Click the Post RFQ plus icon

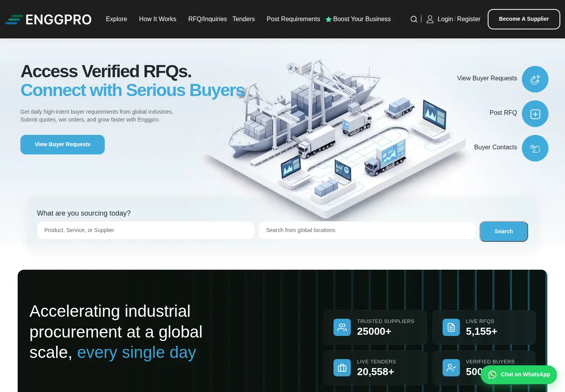[535, 114]
